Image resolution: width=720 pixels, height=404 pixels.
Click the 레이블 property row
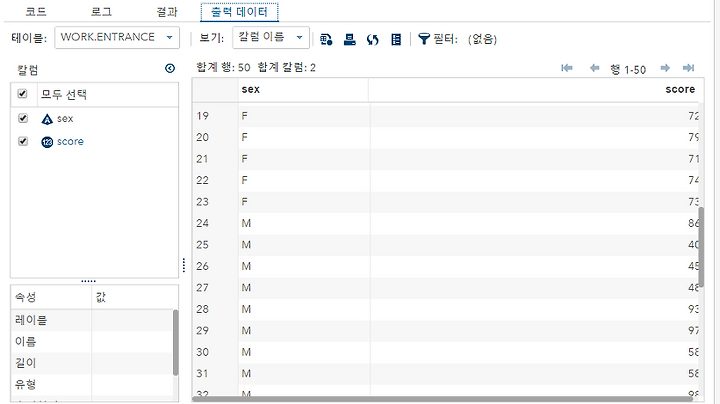(x=92, y=320)
